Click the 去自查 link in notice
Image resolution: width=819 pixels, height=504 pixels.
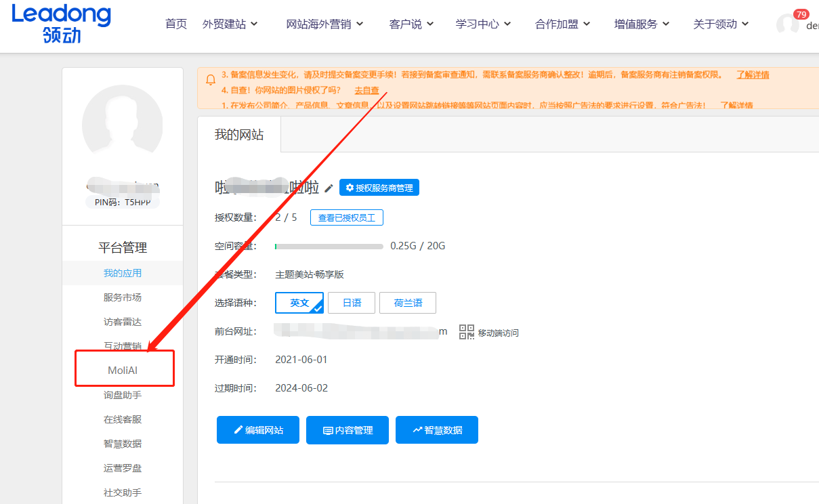pos(366,90)
